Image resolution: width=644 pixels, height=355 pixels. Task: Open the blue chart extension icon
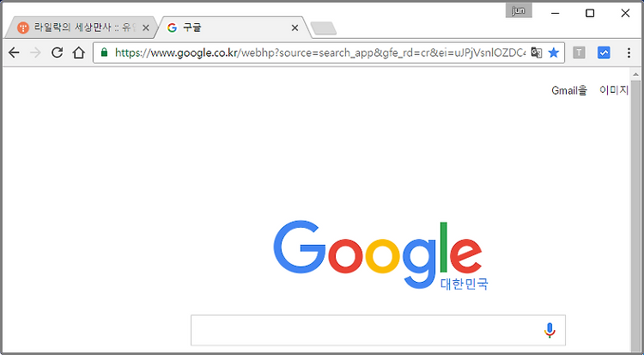pyautogui.click(x=604, y=52)
